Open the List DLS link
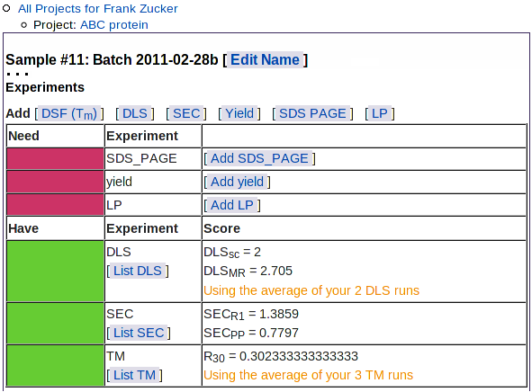 138,271
